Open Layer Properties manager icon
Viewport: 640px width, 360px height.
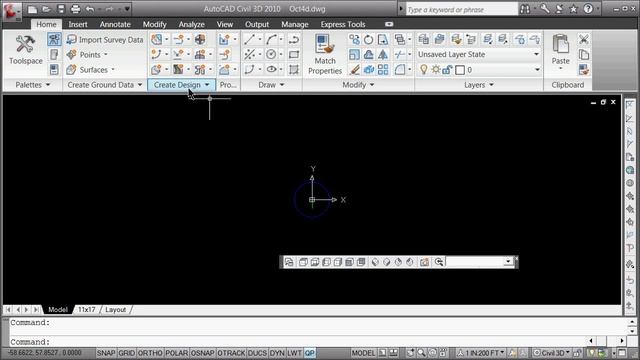click(x=423, y=40)
